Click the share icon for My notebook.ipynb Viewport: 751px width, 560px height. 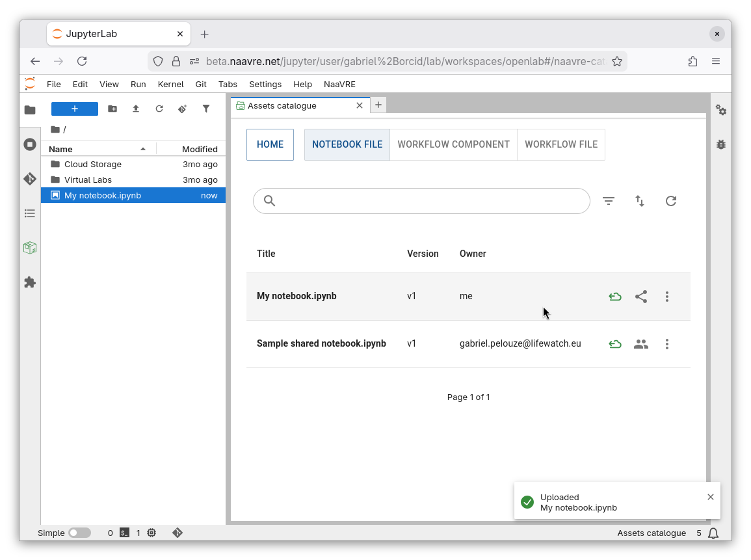tap(641, 297)
